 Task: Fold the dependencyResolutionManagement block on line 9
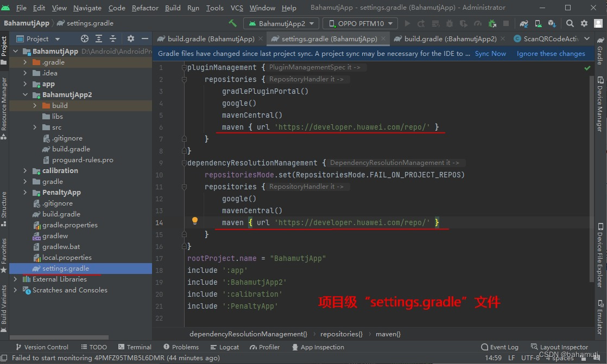click(x=184, y=163)
